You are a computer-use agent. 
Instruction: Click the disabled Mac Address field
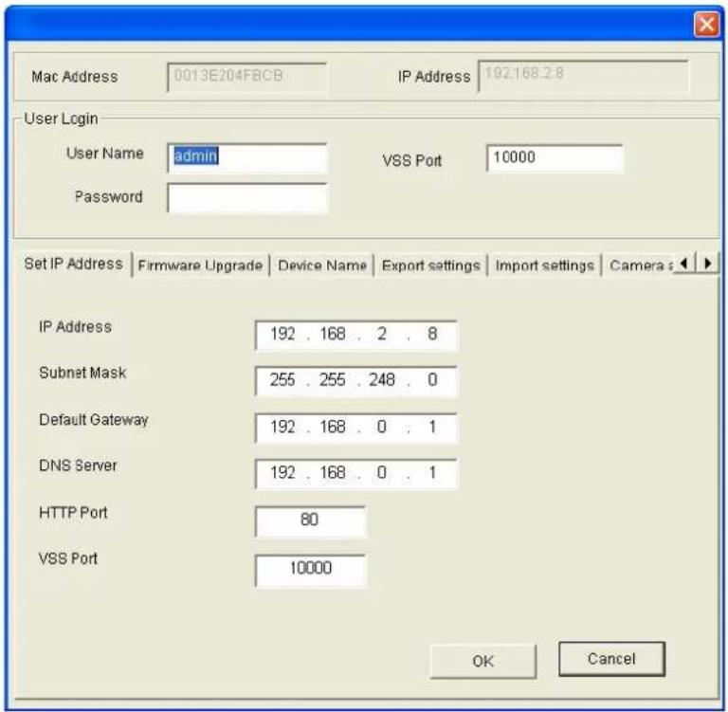point(246,77)
